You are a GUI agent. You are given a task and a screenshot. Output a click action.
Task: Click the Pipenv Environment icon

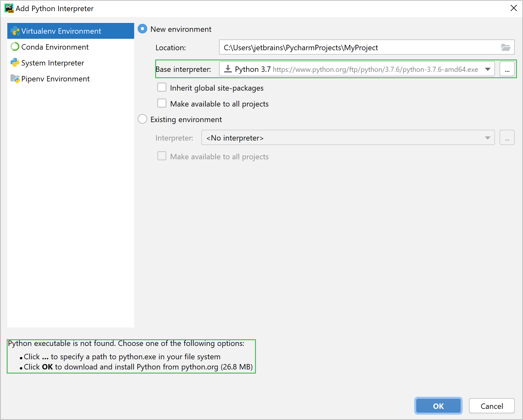15,79
